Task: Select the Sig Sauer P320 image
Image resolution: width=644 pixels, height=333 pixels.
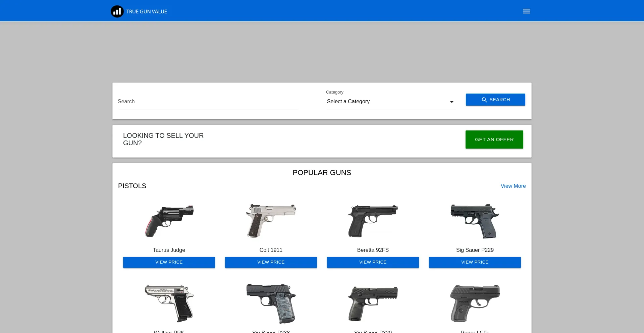Action: [373, 303]
